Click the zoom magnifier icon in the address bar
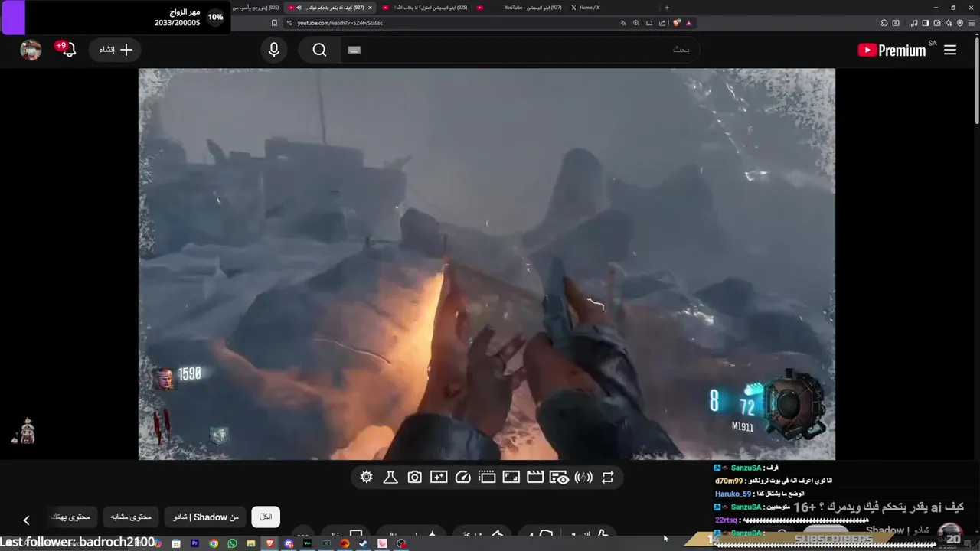 636,23
